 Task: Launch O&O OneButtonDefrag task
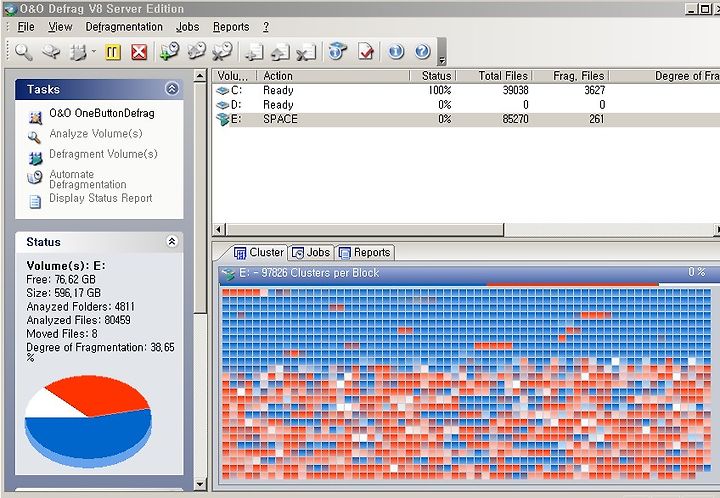click(102, 113)
